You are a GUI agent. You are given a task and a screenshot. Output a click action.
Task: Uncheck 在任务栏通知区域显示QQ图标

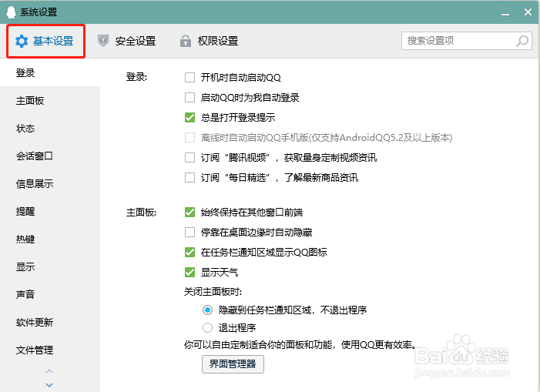point(190,253)
